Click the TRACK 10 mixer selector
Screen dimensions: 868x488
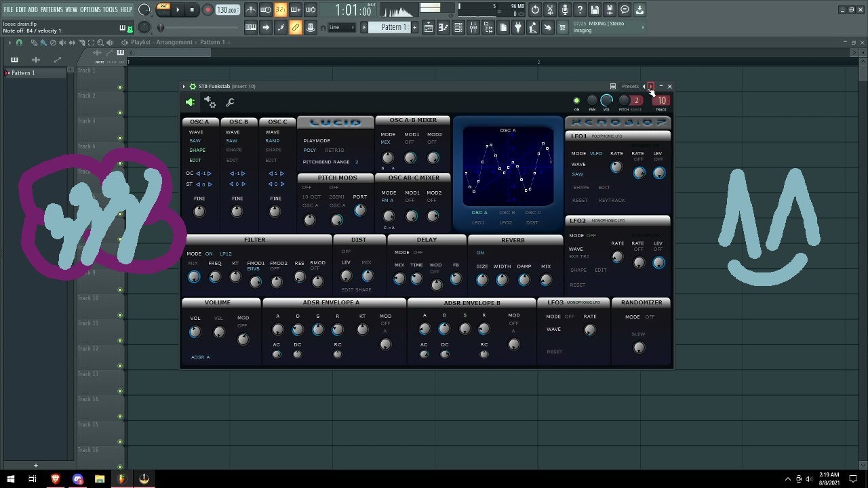(661, 101)
